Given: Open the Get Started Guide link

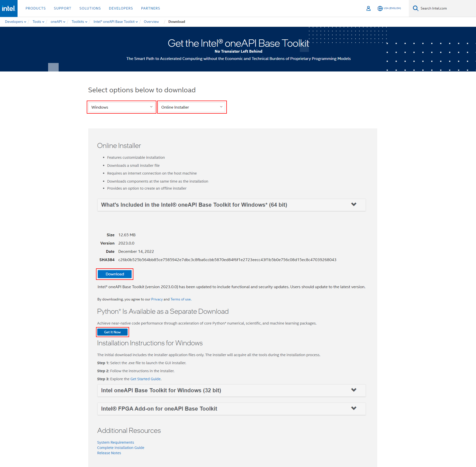Looking at the screenshot, I should click(145, 379).
